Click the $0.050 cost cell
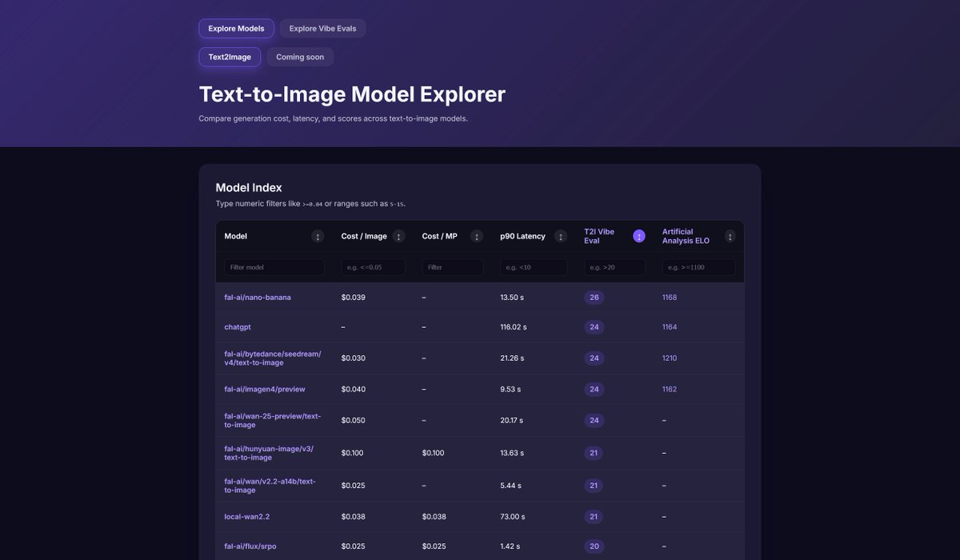960x560 pixels. [353, 421]
